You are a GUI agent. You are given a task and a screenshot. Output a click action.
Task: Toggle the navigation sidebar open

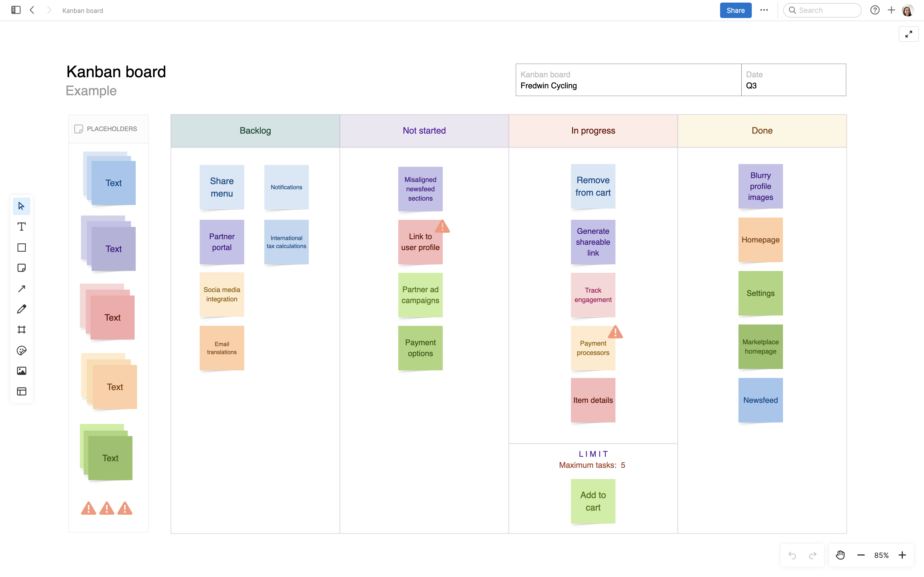tap(16, 10)
